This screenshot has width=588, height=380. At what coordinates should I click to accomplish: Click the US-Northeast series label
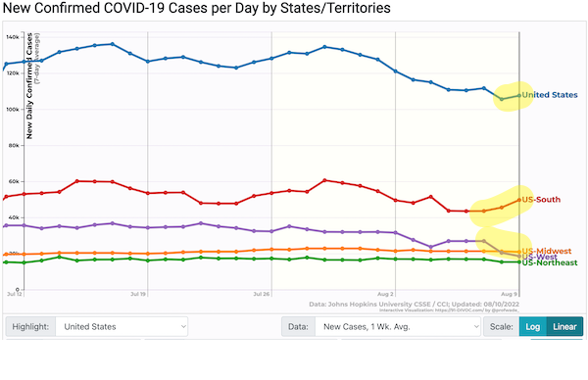(x=550, y=262)
